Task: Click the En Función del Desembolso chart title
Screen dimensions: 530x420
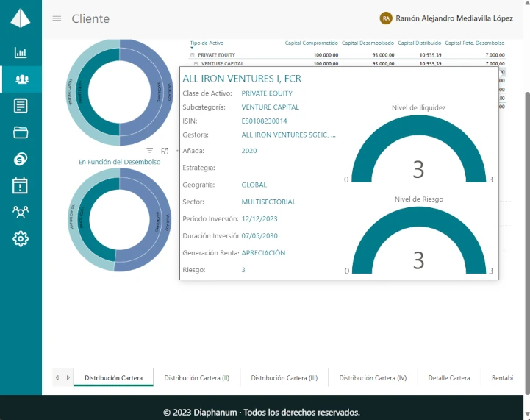Action: pos(119,162)
